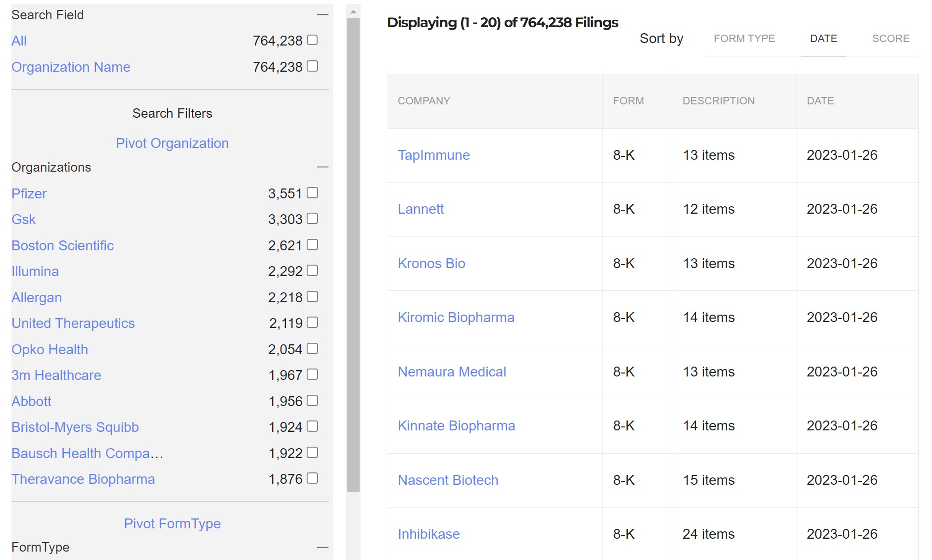Enable the Bausch Health Companies checkbox

[x=312, y=452]
